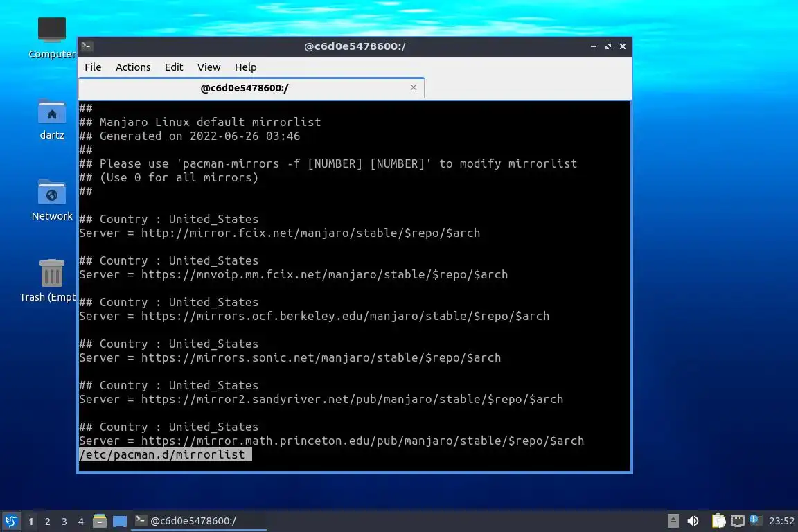Click the highlighted /etc/pacman.d/mirrorlist status line
This screenshot has height=532, width=798.
pos(166,454)
